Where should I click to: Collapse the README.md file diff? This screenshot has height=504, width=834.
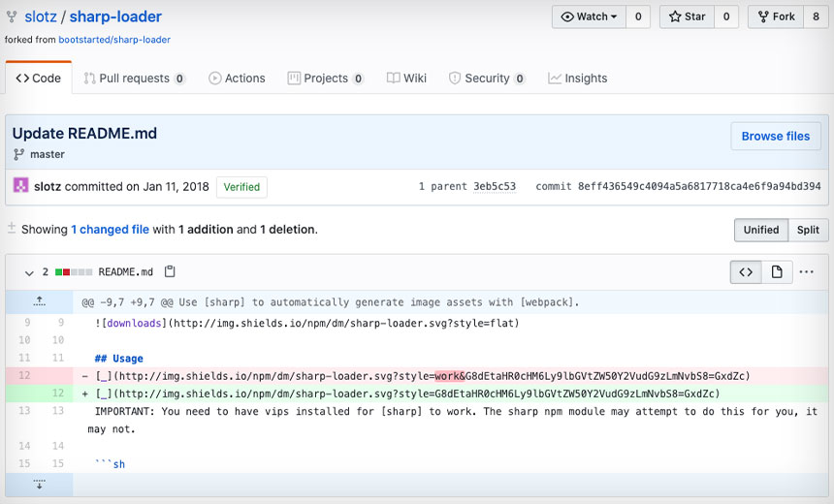(29, 272)
